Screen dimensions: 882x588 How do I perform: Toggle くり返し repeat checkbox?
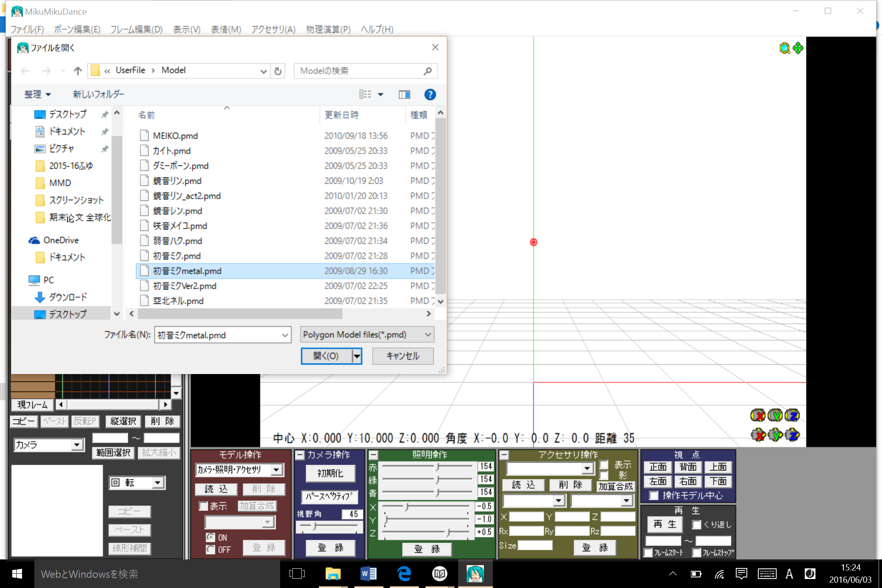697,524
